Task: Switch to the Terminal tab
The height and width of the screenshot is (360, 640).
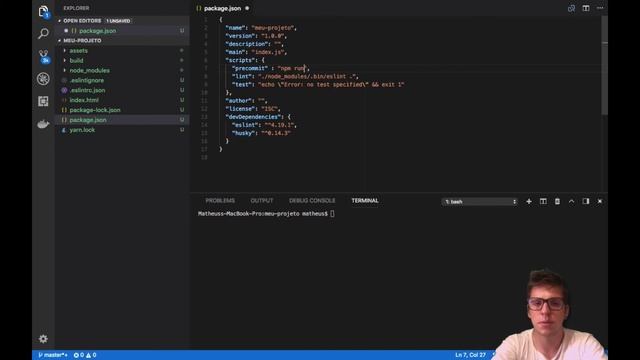Action: coord(365,200)
